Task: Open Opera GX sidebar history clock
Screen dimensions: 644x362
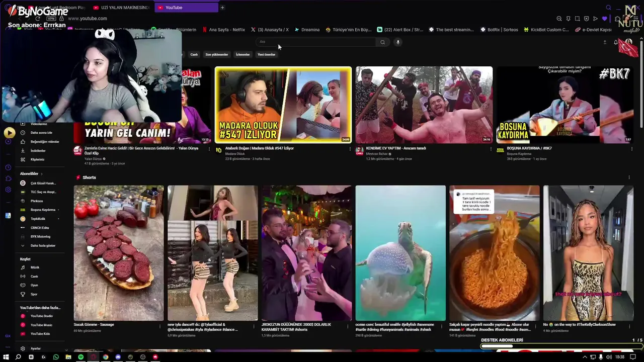Action: click(8, 167)
